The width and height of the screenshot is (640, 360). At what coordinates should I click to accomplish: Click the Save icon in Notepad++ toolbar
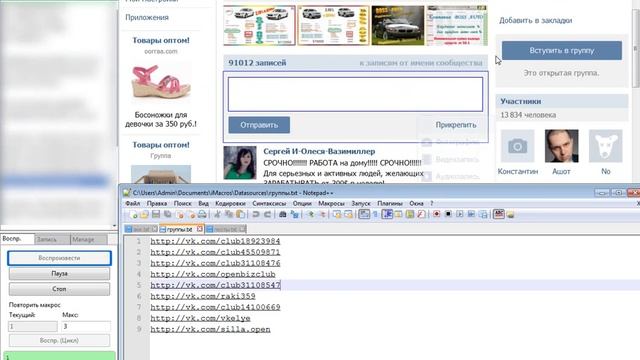tap(156, 214)
